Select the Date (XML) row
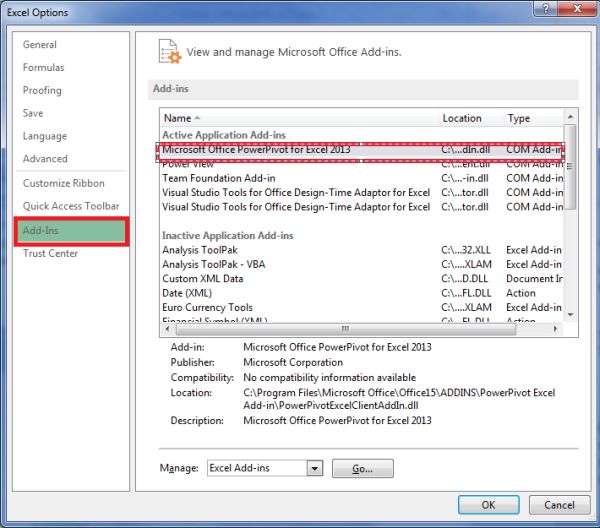This screenshot has height=528, width=600. coord(361,293)
